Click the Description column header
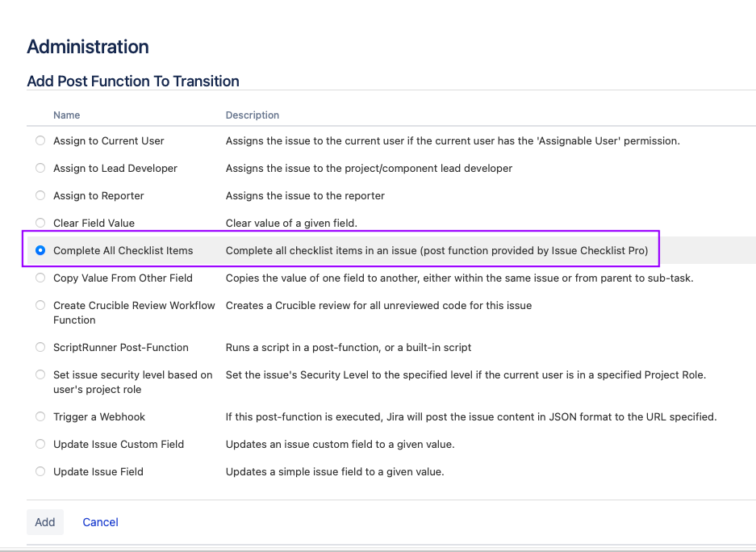This screenshot has height=552, width=756. (253, 115)
